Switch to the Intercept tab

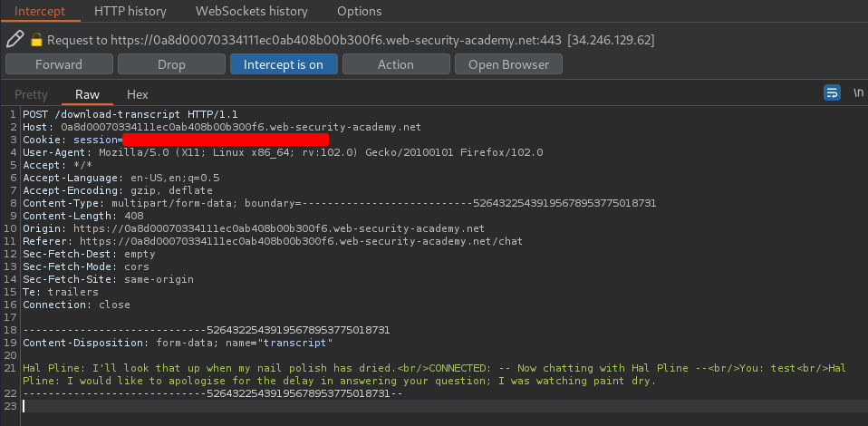tap(40, 11)
